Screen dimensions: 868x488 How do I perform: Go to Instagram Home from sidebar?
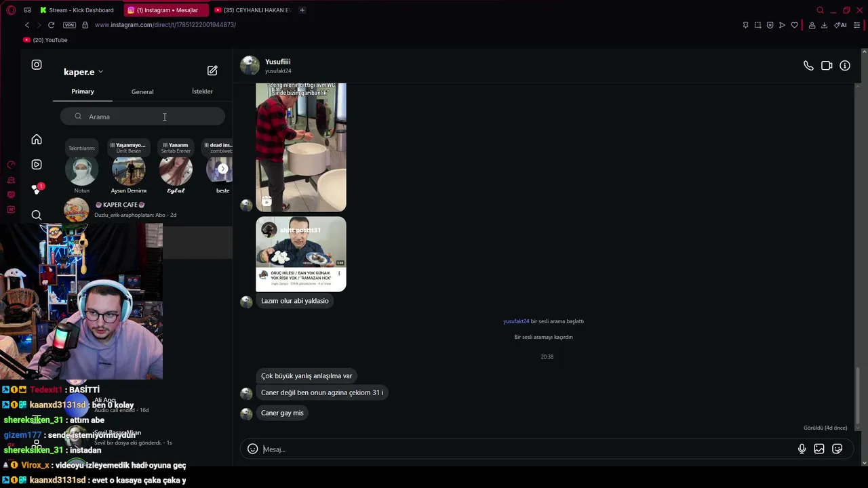(x=37, y=140)
